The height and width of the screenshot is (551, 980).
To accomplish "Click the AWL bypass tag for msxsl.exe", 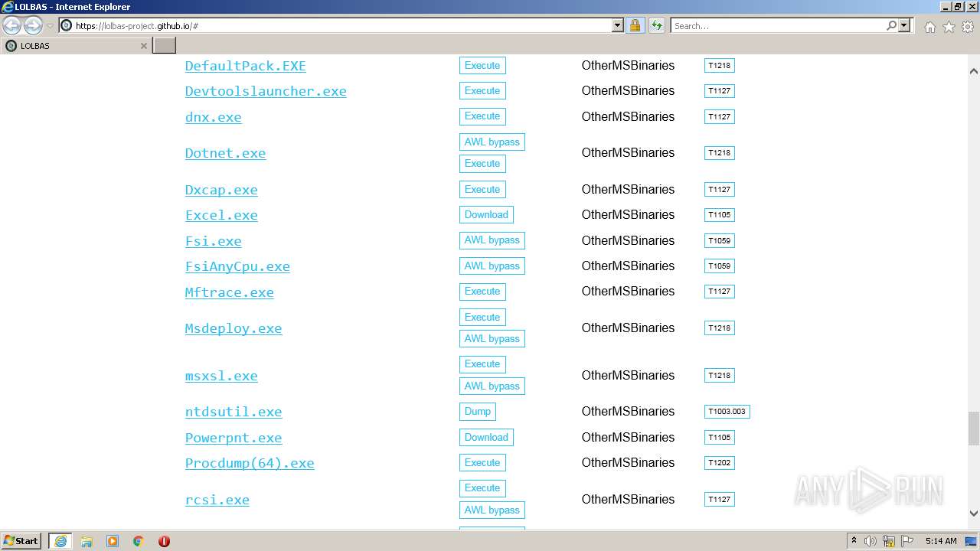I will pos(492,386).
